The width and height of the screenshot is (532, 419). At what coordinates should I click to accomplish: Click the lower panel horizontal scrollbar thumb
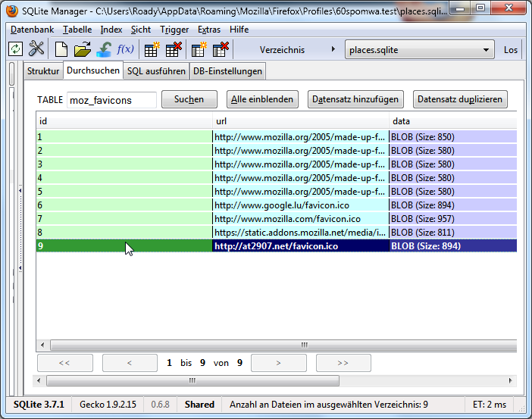192,380
